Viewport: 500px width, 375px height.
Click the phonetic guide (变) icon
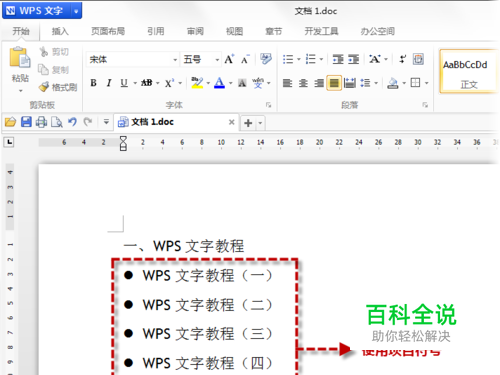[258, 83]
